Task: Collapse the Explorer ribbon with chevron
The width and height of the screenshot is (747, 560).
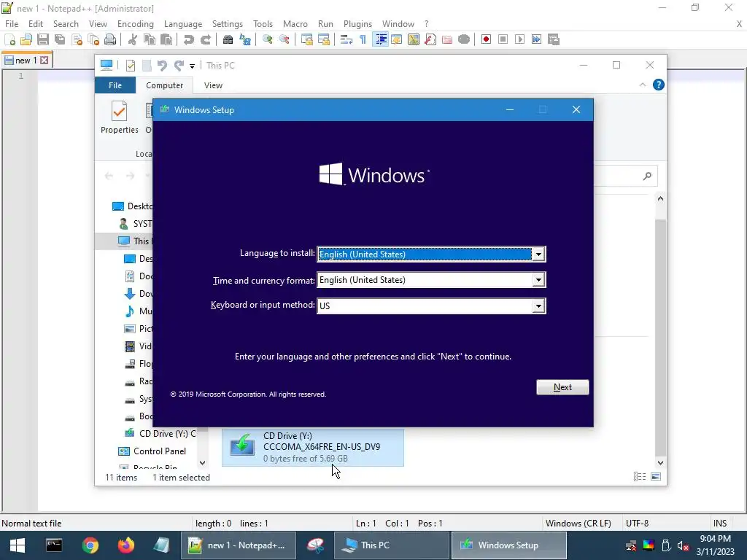Action: (642, 85)
